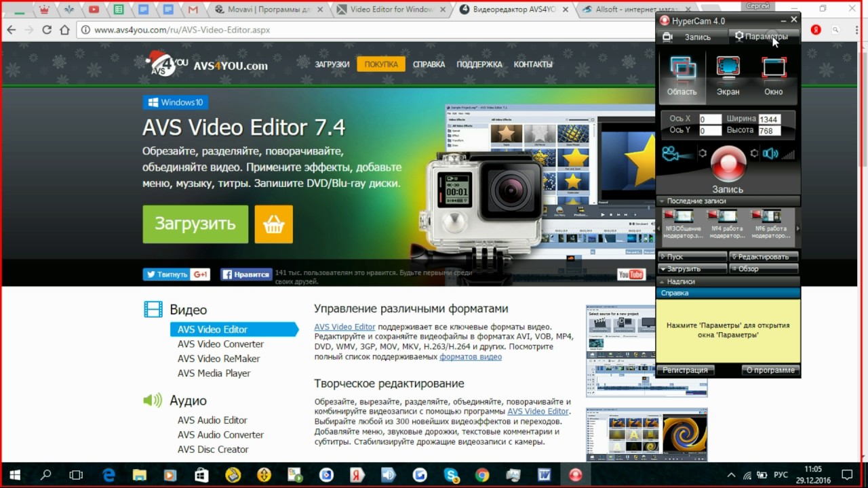The image size is (868, 488).
Task: Click the Ось X input field
Action: coord(710,119)
